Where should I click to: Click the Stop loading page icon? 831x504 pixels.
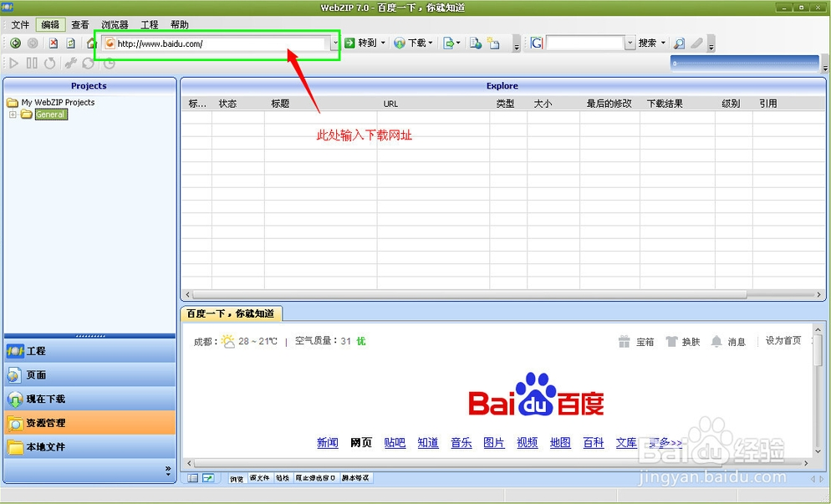pos(53,43)
